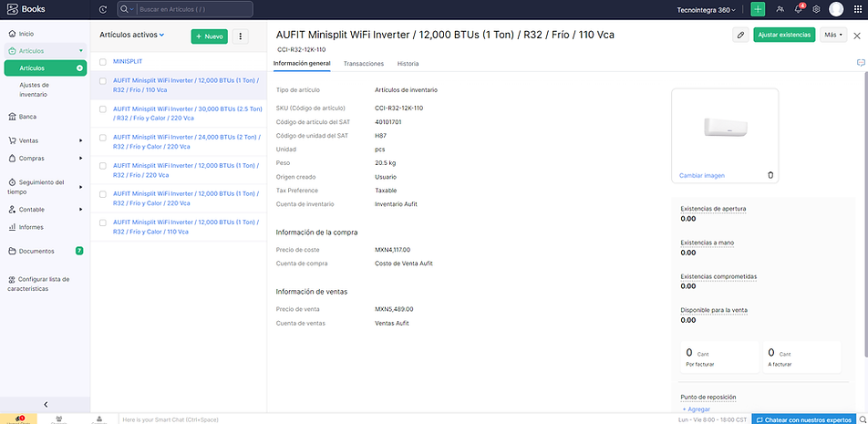Open the apps grid launcher icon
Screen dimensions: 868x424
point(858,9)
